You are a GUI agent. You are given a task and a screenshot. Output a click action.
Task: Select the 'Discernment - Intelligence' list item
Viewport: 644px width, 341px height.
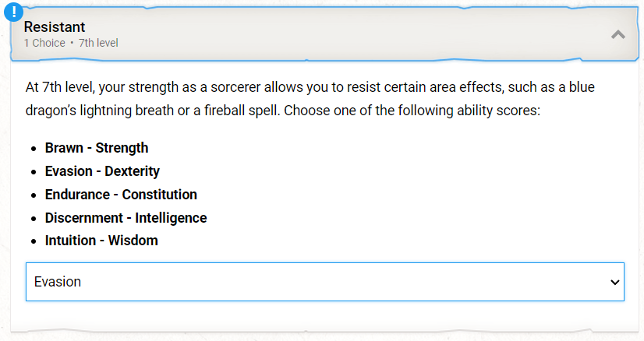point(126,218)
